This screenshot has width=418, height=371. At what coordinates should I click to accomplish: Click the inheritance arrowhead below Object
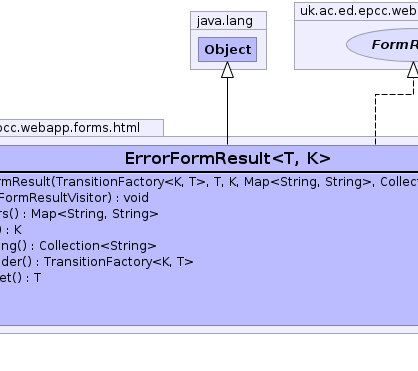pos(227,70)
